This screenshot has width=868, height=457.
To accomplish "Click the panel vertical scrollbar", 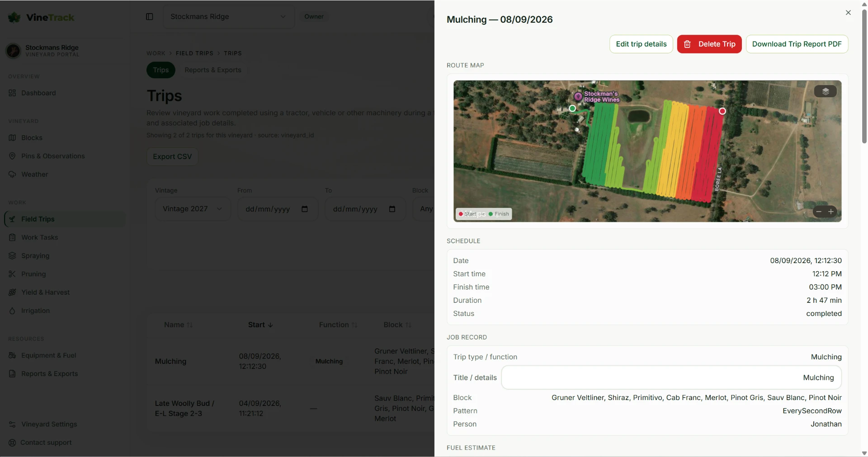I will point(864,77).
